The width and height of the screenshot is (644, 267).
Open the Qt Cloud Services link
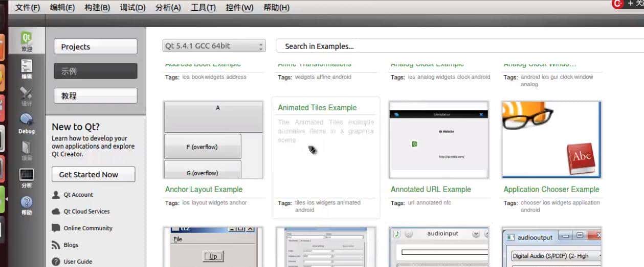[86, 211]
